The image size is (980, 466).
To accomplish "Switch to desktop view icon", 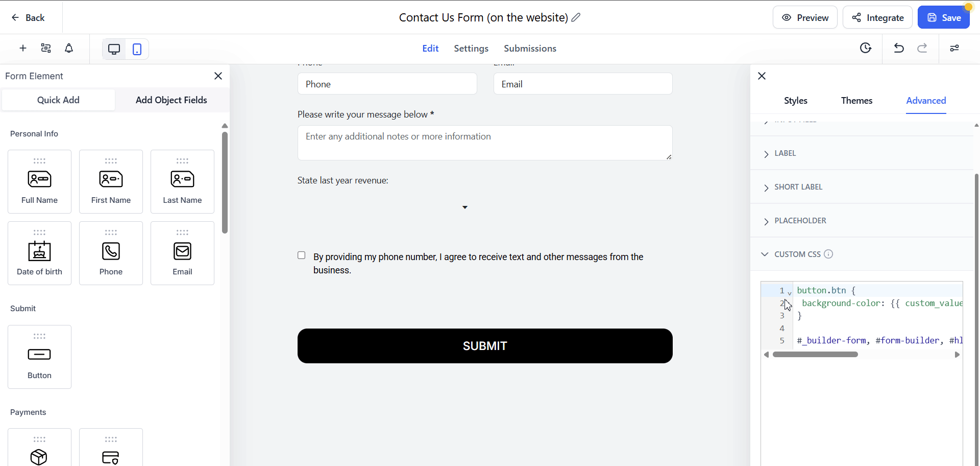I will 114,49.
